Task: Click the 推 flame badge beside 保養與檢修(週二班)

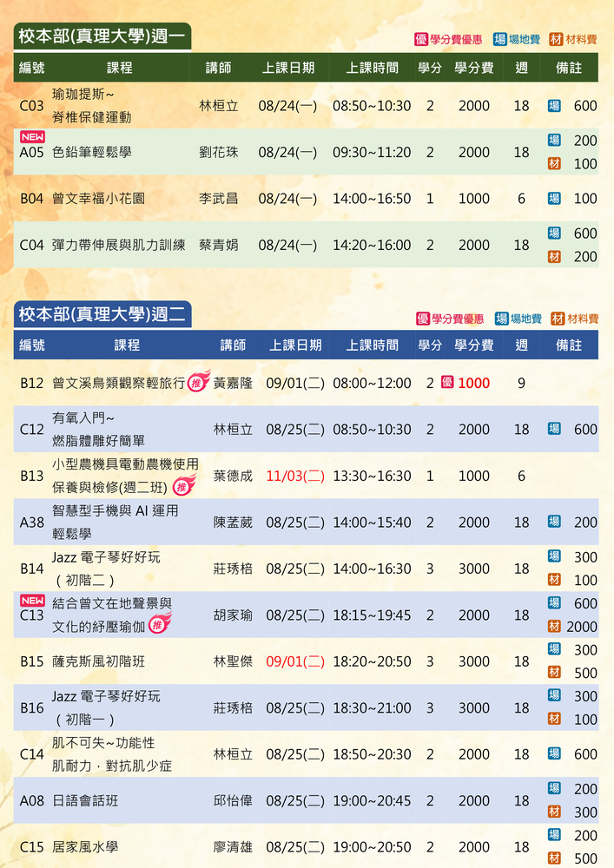Action: 184,485
